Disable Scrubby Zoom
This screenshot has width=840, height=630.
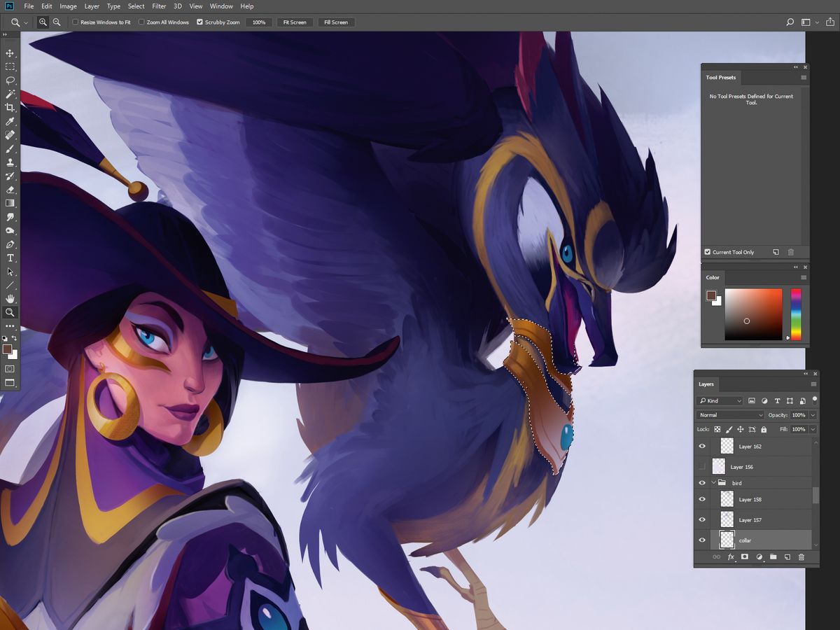[202, 22]
